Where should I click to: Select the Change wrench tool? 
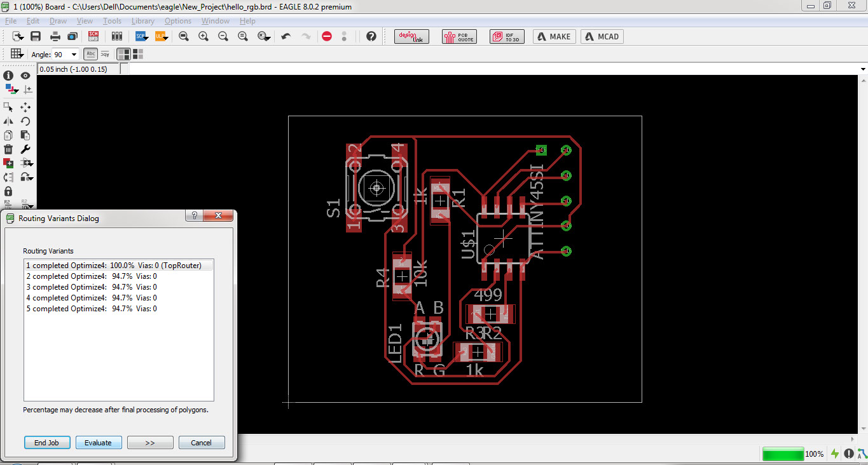click(x=25, y=149)
